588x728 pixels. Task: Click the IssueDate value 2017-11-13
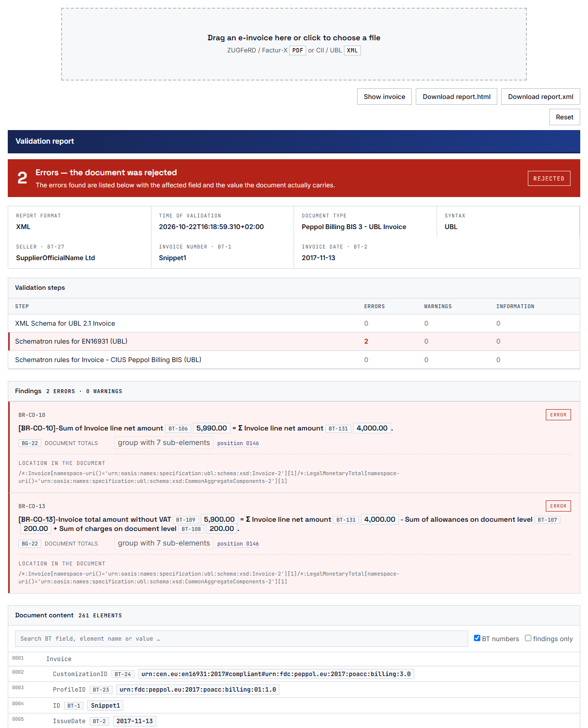pos(134,721)
